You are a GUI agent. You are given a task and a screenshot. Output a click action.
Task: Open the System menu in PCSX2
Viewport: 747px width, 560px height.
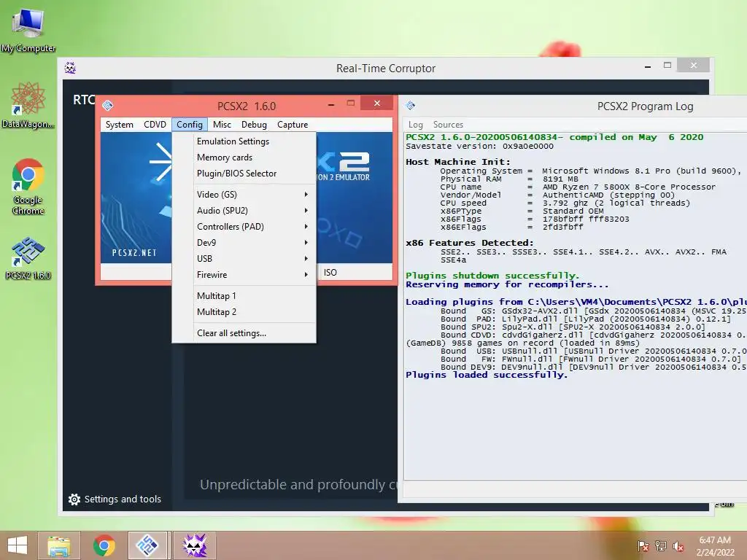coord(119,124)
